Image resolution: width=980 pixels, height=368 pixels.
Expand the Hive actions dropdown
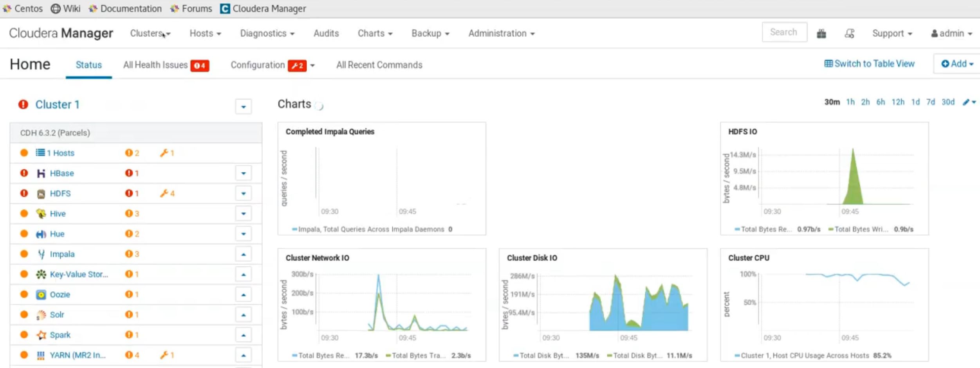[243, 214]
